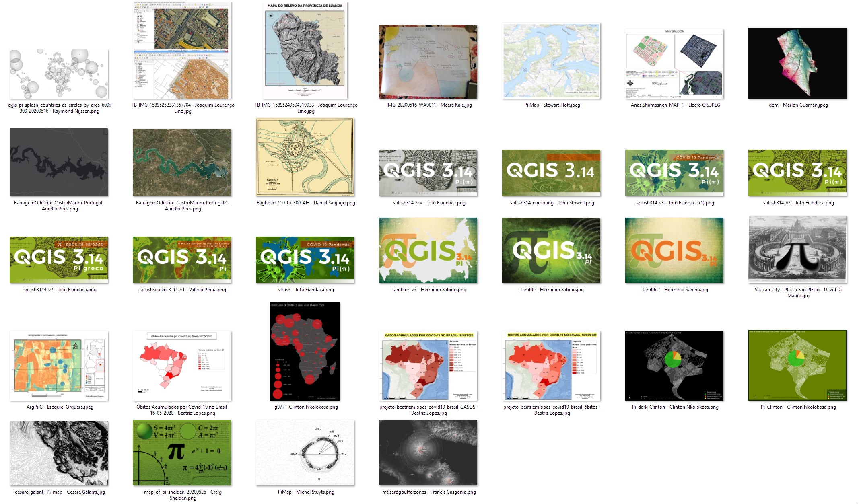Select the projeto_beatrizmlopes_covid19_brasil_óbitos thumbnail

click(551, 366)
